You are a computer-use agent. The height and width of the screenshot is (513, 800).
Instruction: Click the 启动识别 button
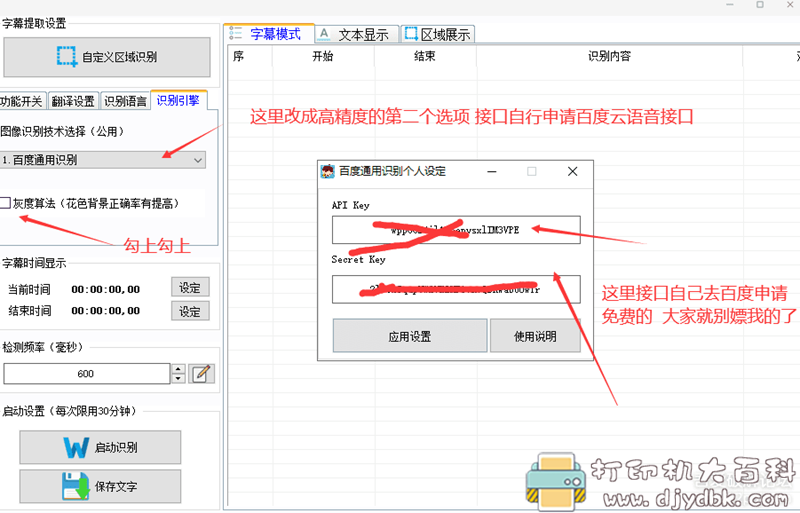tap(100, 447)
